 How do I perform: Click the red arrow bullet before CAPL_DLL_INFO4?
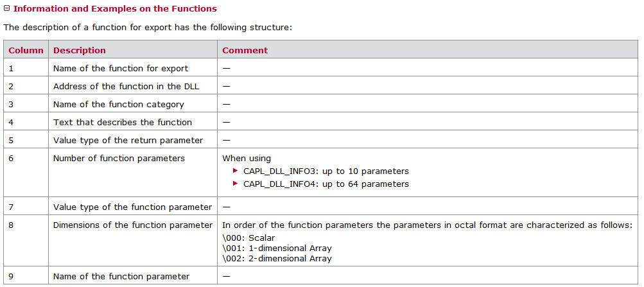point(236,184)
